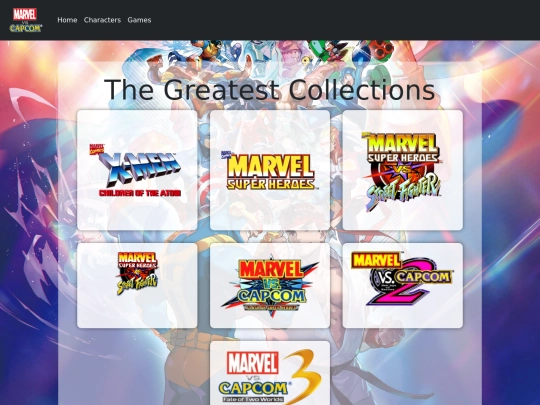Open the Characters nav item
The height and width of the screenshot is (405, 540).
tap(102, 20)
